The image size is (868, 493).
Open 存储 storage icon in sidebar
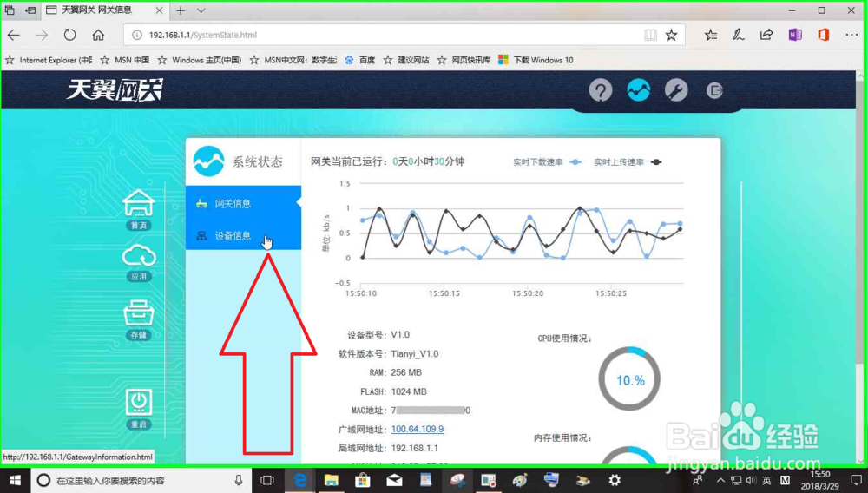click(x=138, y=319)
